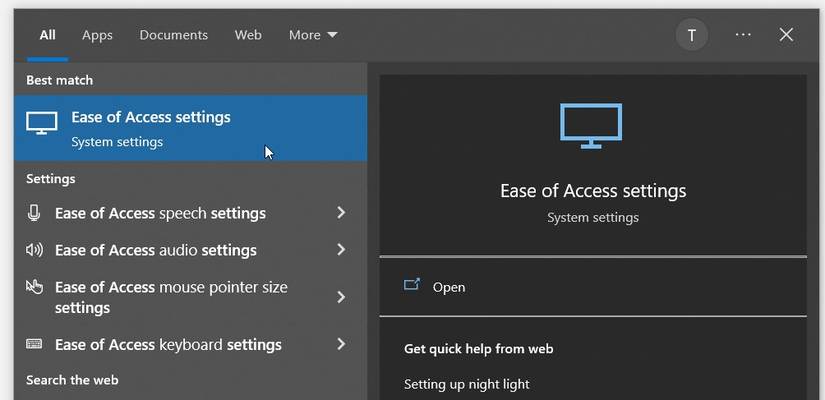Click the mouse pointer size icon
Image resolution: width=825 pixels, height=400 pixels.
pos(34,288)
